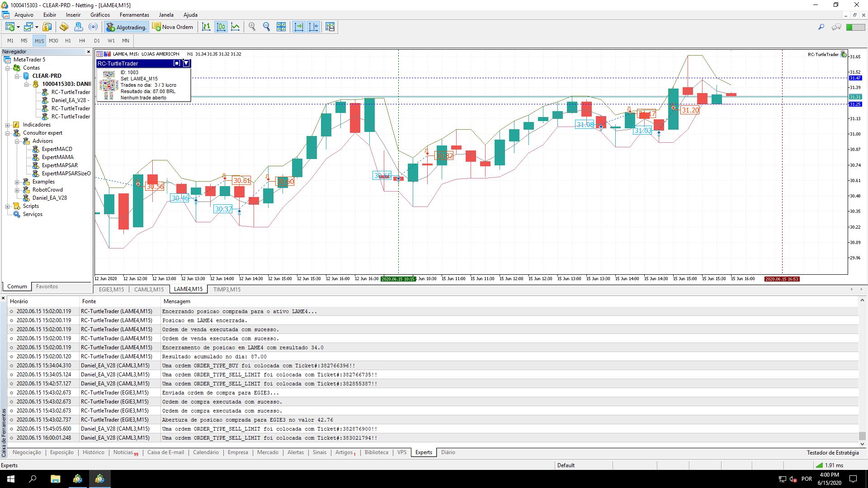Click the signals broadcast icon
The height and width of the screenshot is (488, 868).
point(93,27)
